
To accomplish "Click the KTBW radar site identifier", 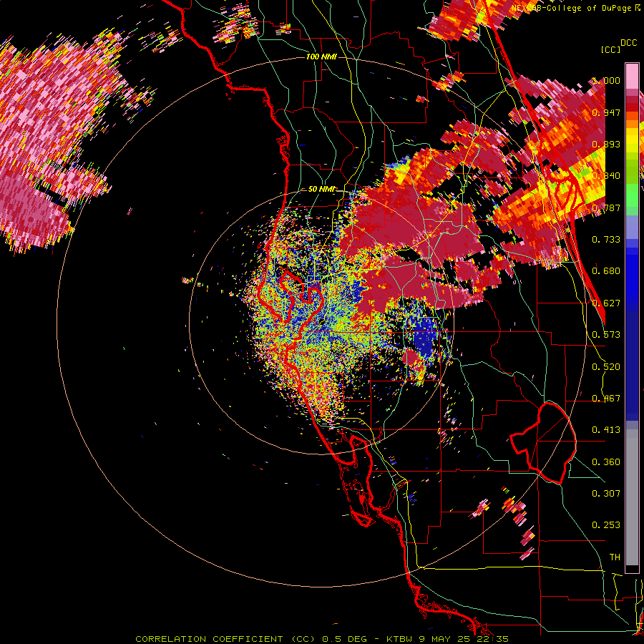I will coord(399,639).
